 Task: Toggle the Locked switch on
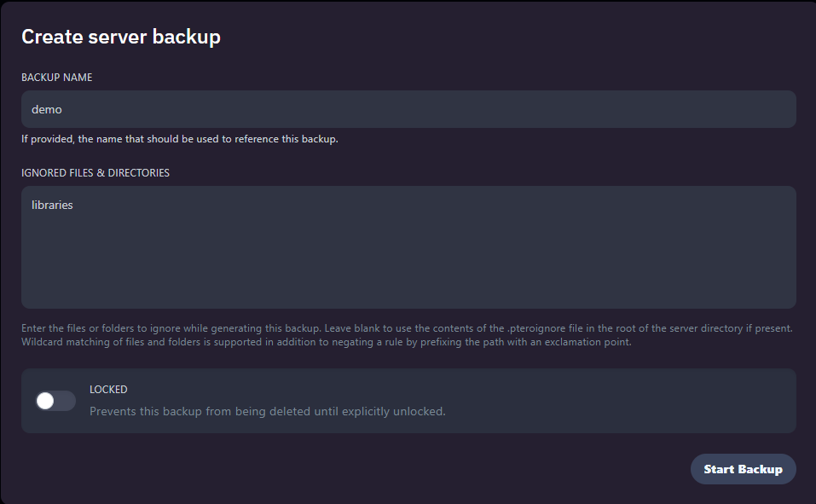[x=55, y=401]
